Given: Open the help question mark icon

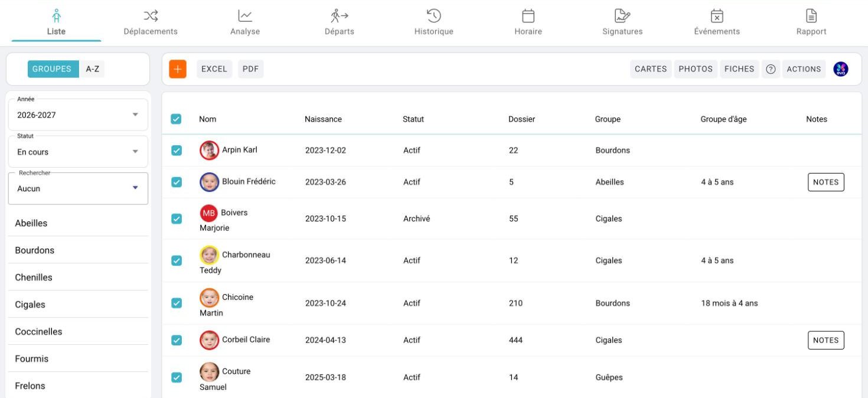Looking at the screenshot, I should (771, 69).
